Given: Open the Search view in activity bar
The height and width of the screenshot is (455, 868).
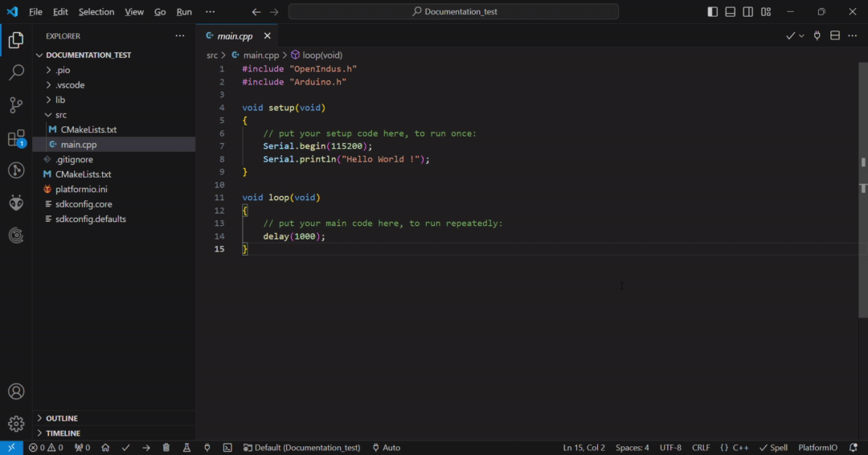Looking at the screenshot, I should pos(16,72).
